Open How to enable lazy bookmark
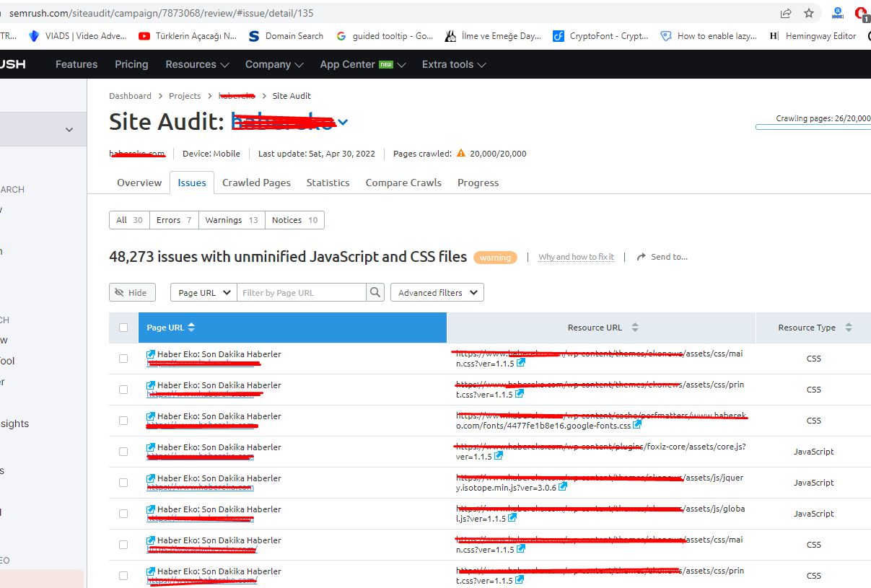Image resolution: width=871 pixels, height=588 pixels. tap(709, 36)
